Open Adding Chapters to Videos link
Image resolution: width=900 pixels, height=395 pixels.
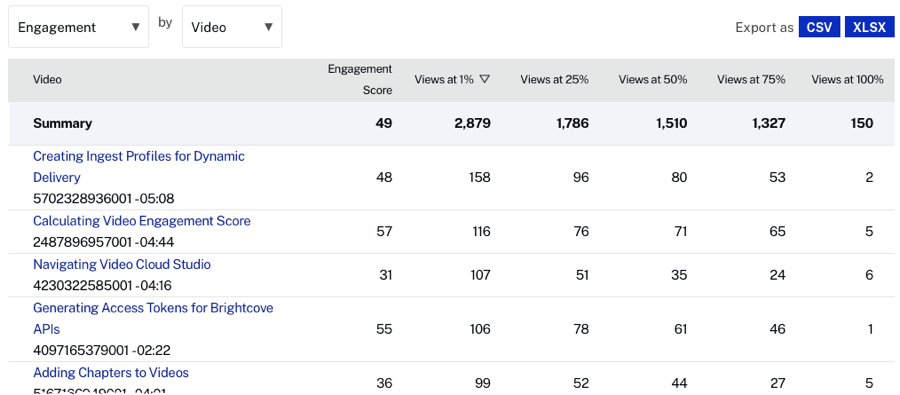[x=111, y=373]
